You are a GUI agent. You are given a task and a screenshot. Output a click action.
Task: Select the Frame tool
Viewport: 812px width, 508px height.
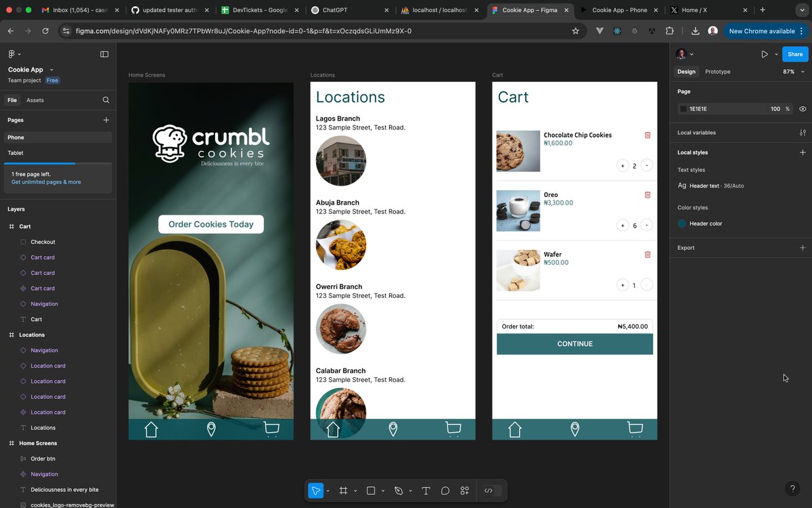point(343,490)
